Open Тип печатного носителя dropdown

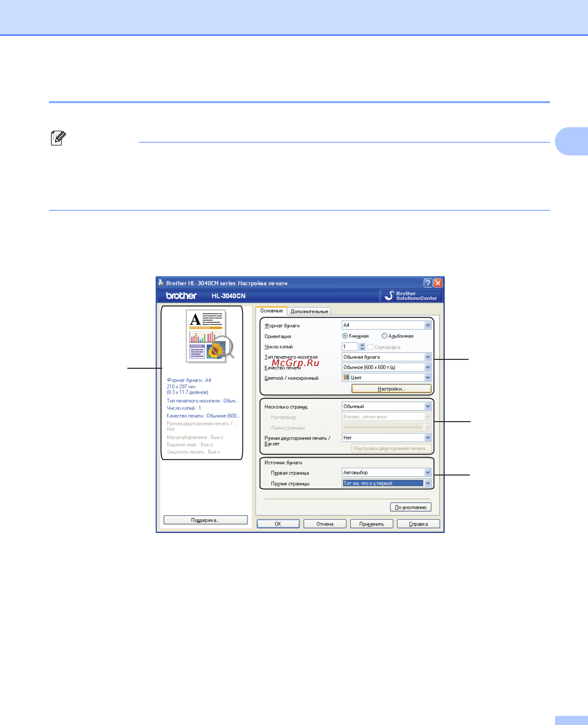pyautogui.click(x=386, y=357)
